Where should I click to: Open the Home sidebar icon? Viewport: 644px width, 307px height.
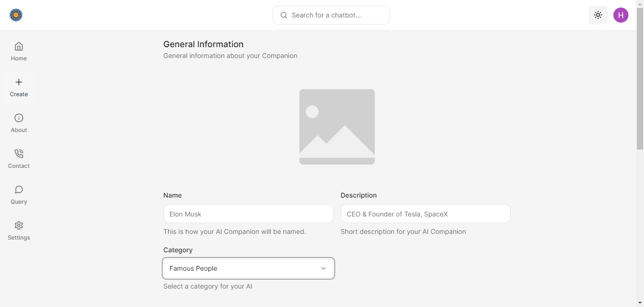click(19, 46)
